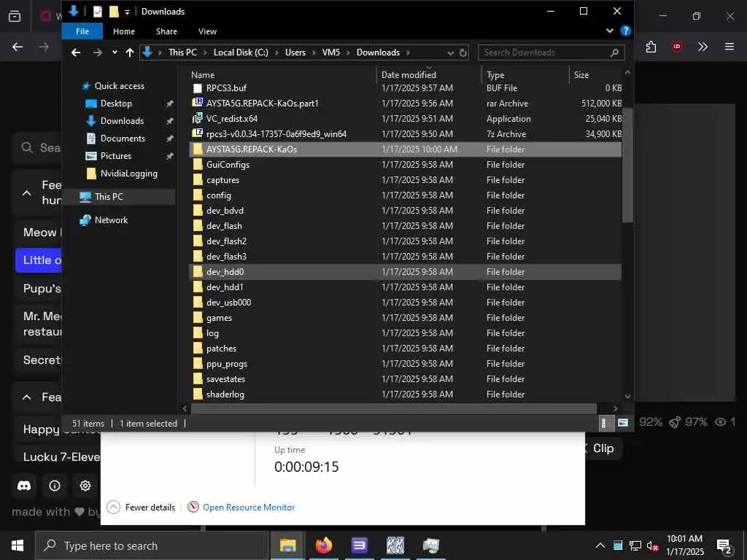747x560 pixels.
Task: Go forward in File Explorer
Action: click(97, 52)
